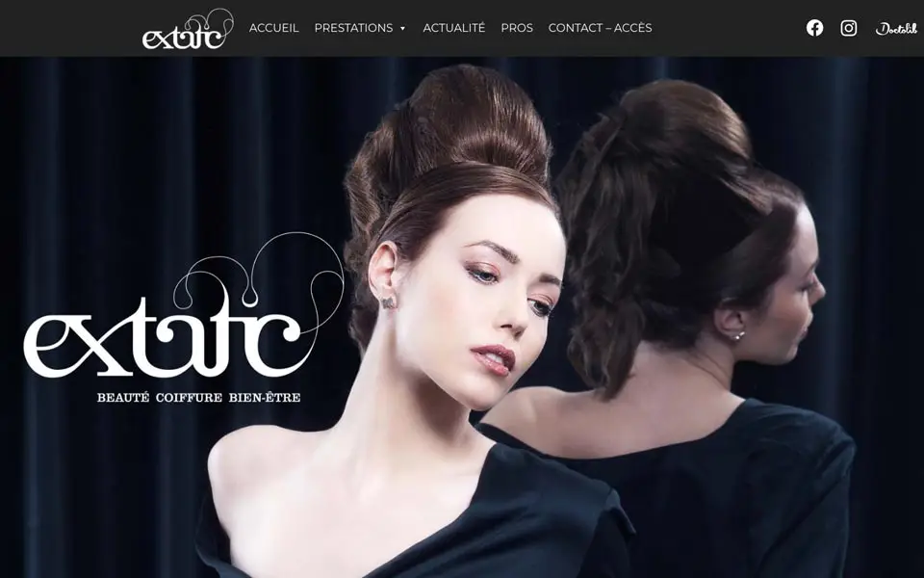The height and width of the screenshot is (578, 924).
Task: Navigate to the ACTUALITÉ page
Action: [x=453, y=28]
